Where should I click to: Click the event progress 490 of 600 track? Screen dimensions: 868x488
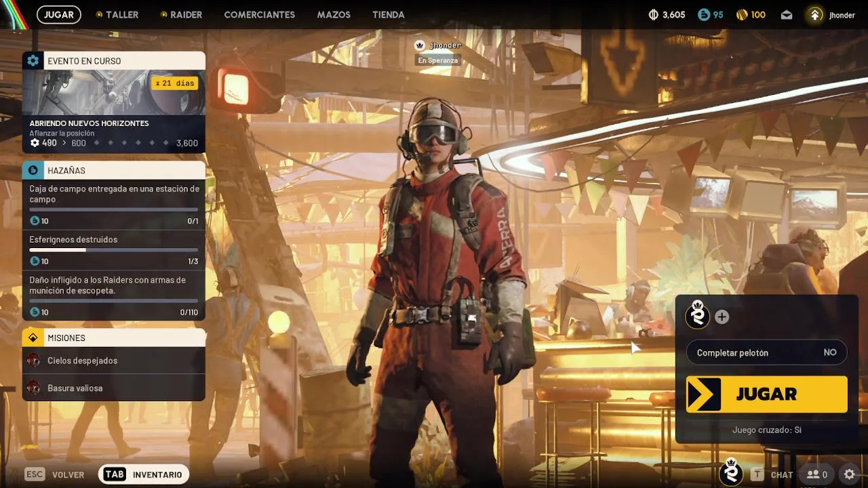[113, 143]
